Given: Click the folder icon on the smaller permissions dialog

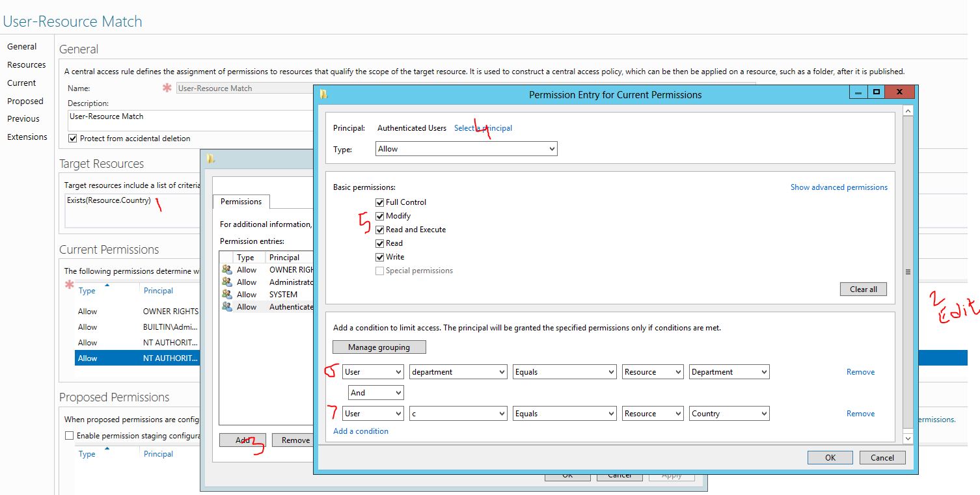Looking at the screenshot, I should click(210, 158).
